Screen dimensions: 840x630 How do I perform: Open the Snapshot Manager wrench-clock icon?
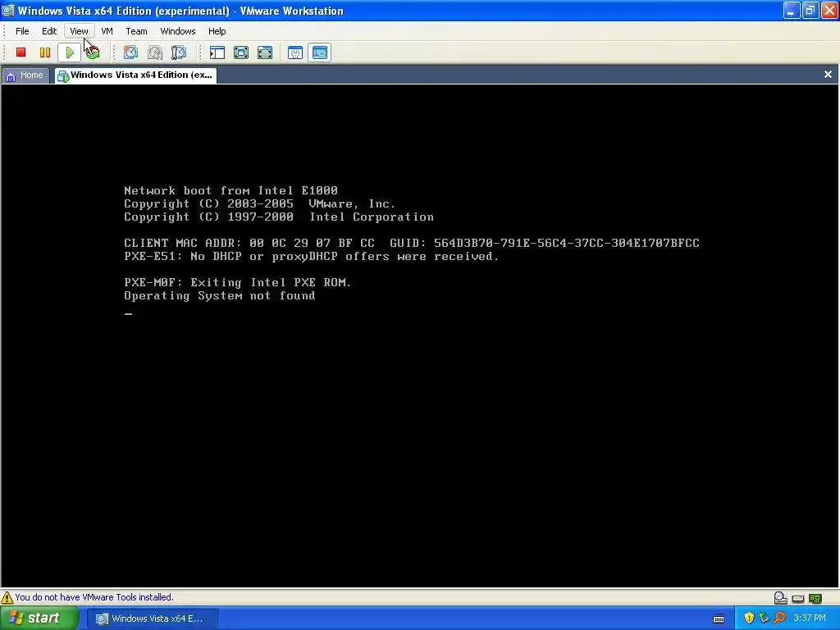(178, 52)
